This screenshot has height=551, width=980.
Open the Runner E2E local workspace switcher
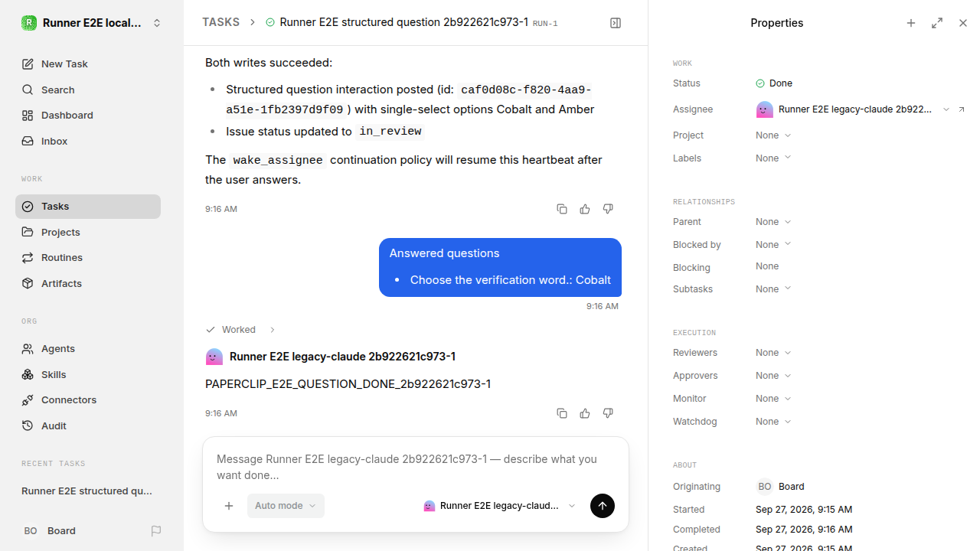(92, 23)
